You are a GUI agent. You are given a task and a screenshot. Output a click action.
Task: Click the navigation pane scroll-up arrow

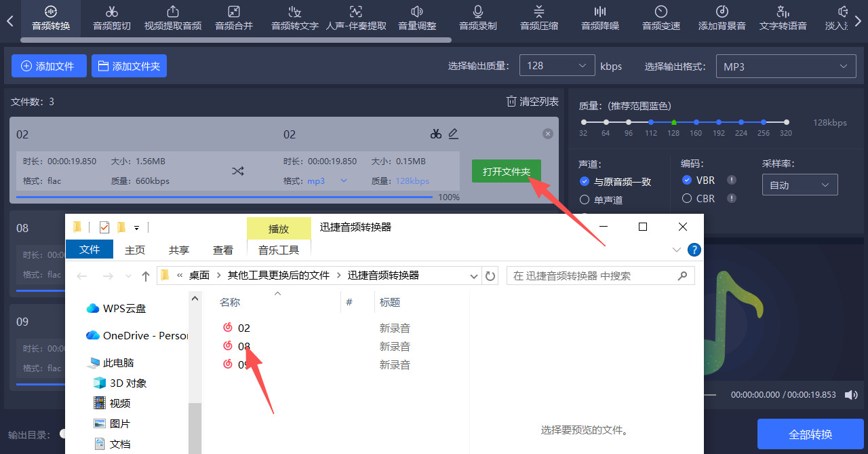[x=195, y=298]
